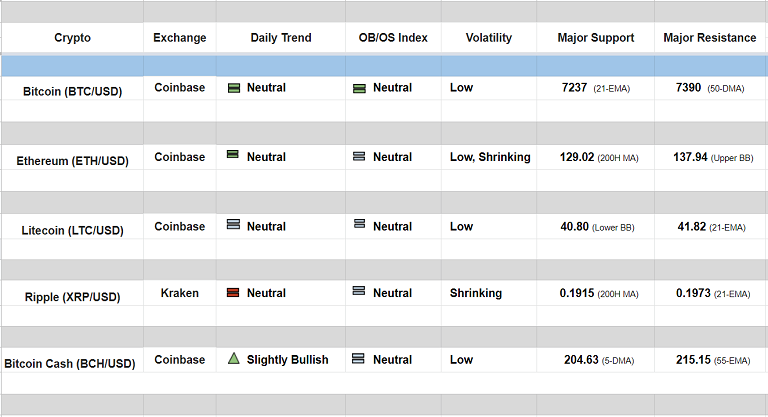Viewport: 768px width, 417px height.
Task: Click Bitcoin's green OB/OS Index icon
Action: [x=359, y=88]
